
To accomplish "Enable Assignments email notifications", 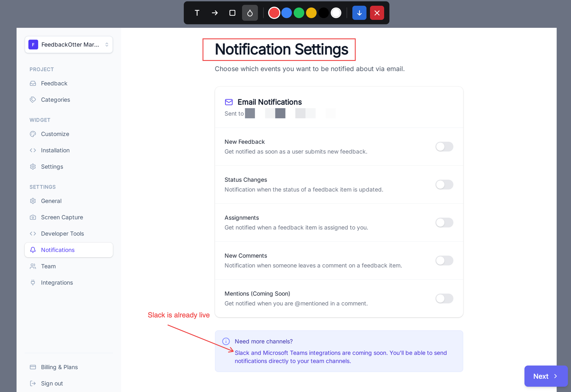I will [x=444, y=223].
